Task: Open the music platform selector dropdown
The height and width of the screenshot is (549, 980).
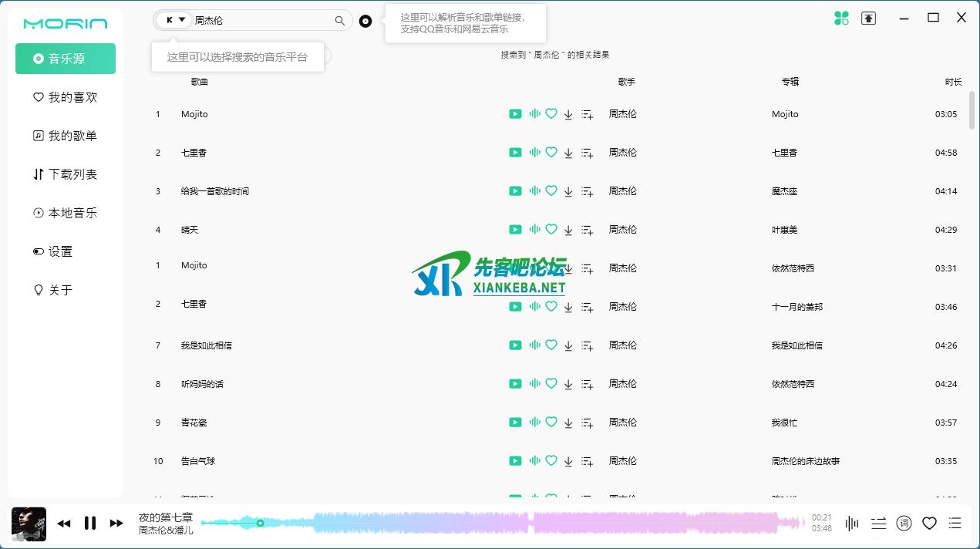Action: [174, 20]
